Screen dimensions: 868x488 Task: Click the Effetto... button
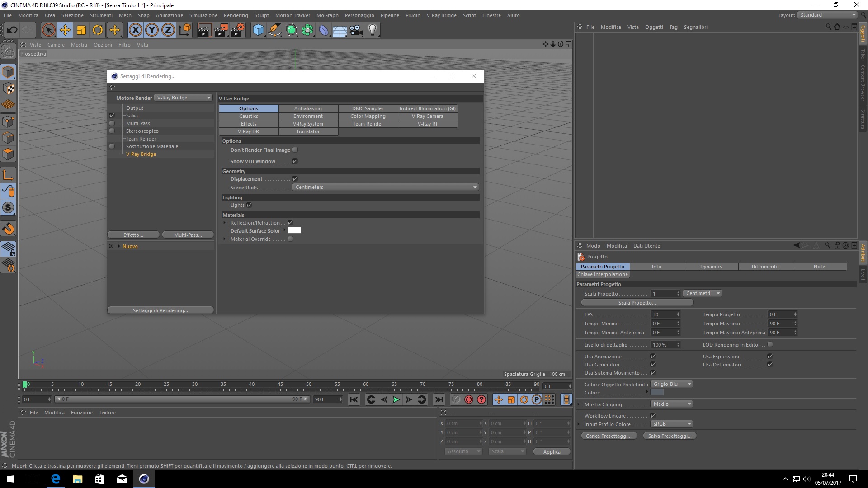[x=133, y=235]
